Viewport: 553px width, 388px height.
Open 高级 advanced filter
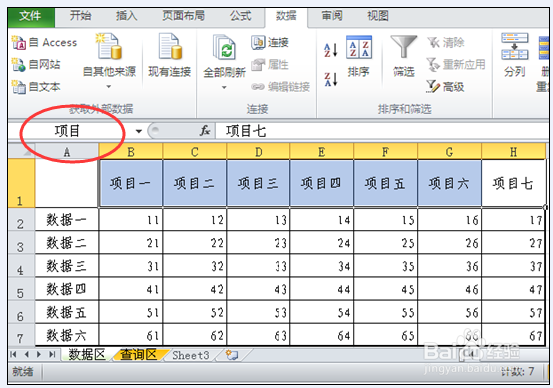[x=445, y=87]
